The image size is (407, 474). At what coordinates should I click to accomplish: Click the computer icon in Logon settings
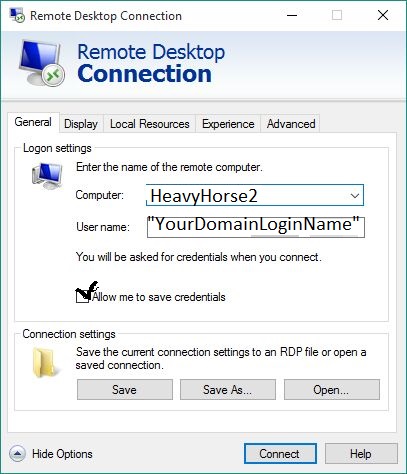pos(47,176)
